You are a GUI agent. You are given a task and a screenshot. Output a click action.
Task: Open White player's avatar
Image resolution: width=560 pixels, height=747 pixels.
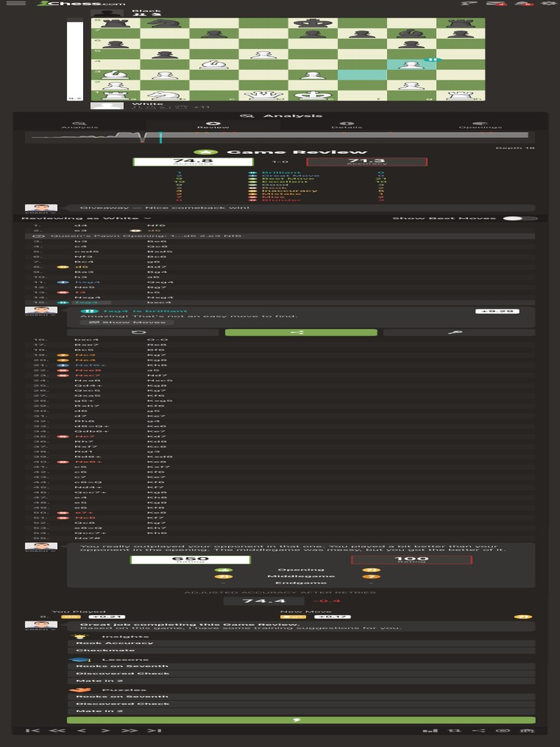(x=106, y=105)
